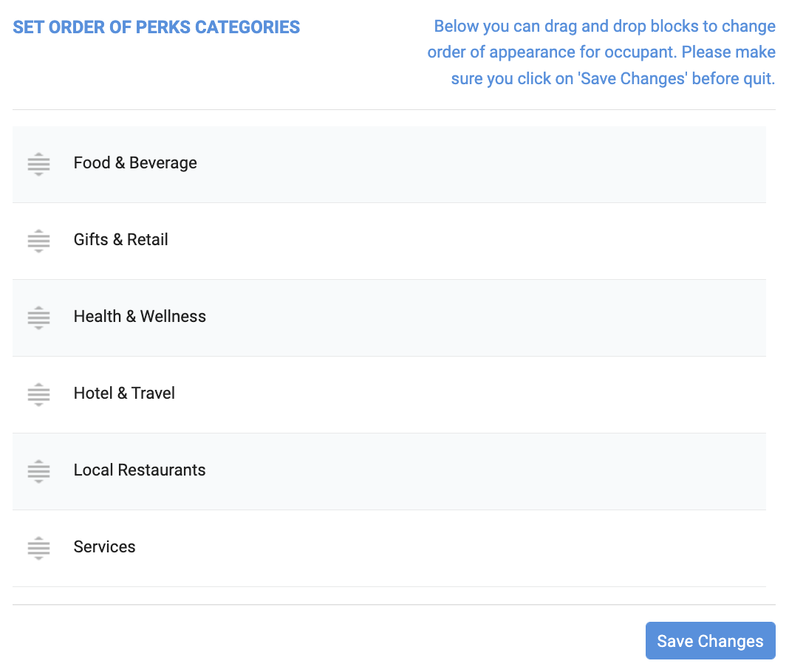Click blank right area of Services row
The height and width of the screenshot is (672, 789).
tap(517, 547)
